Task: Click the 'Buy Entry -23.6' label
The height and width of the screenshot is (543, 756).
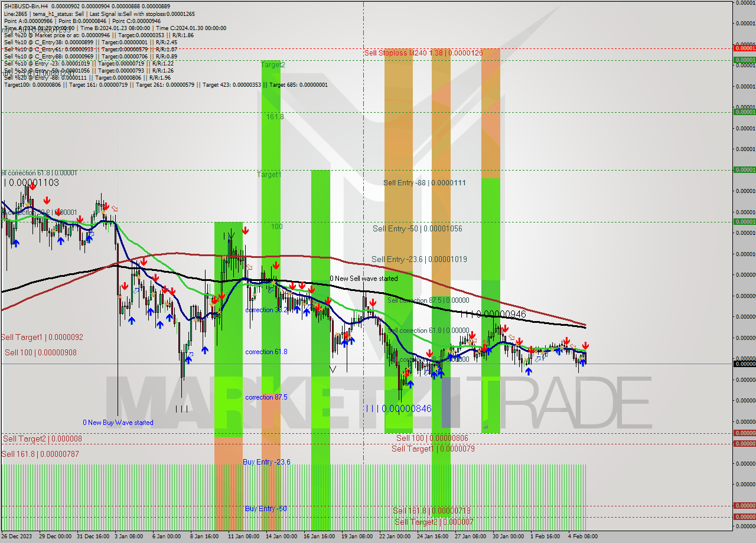Action: pos(266,462)
